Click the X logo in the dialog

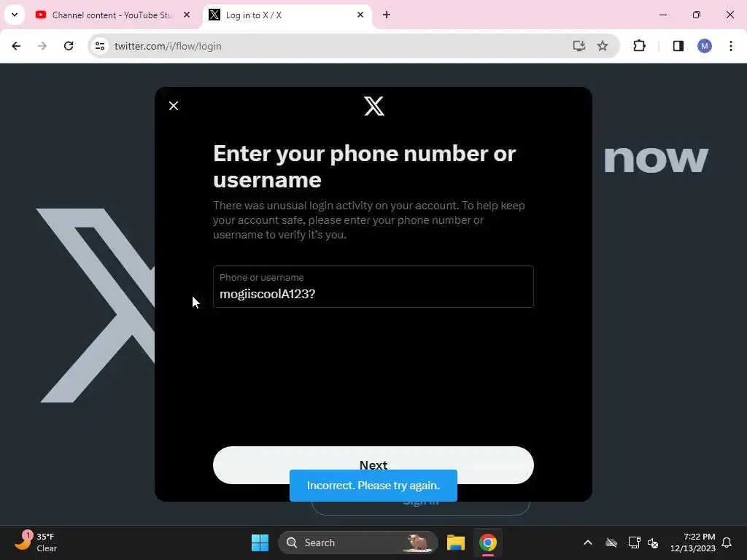tap(374, 106)
